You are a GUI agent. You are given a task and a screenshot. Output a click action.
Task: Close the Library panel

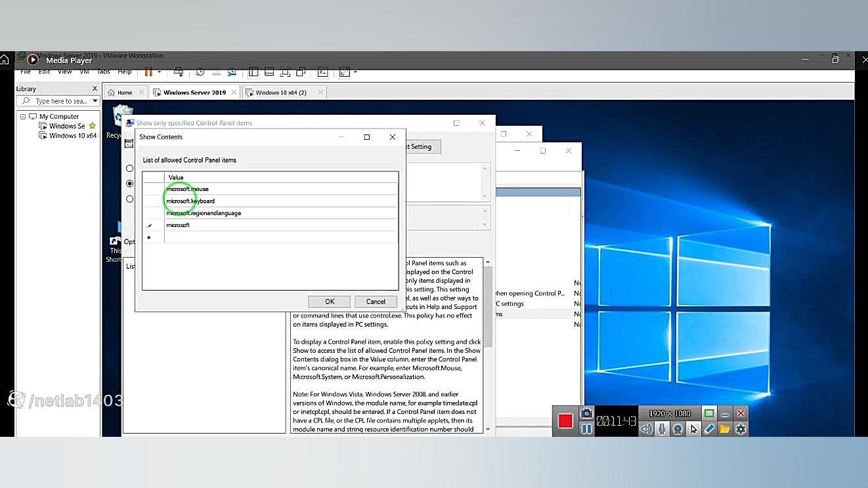95,89
